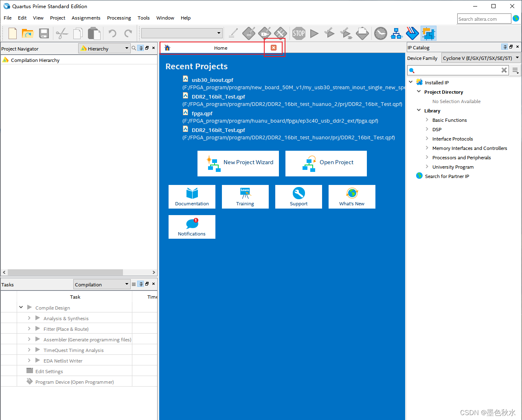Viewport: 522px width, 420px height.
Task: Collapse the Compile Design task
Action: [x=21, y=307]
